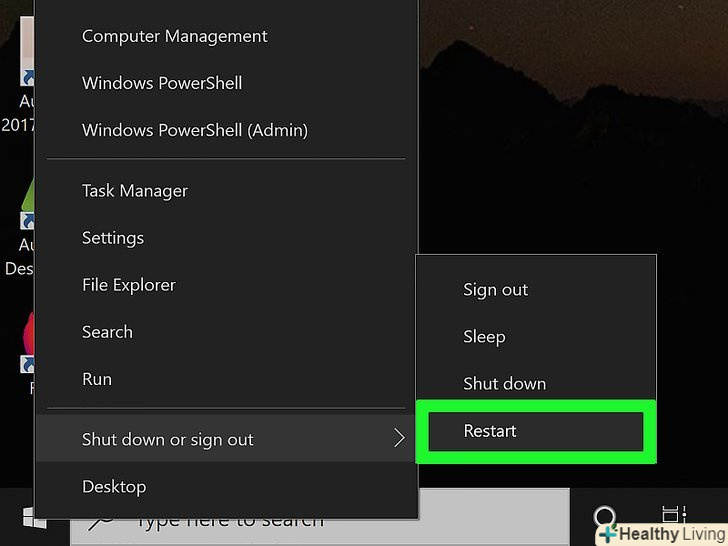This screenshot has height=546, width=728.
Task: Select Shut down in the submenu
Action: 504,384
